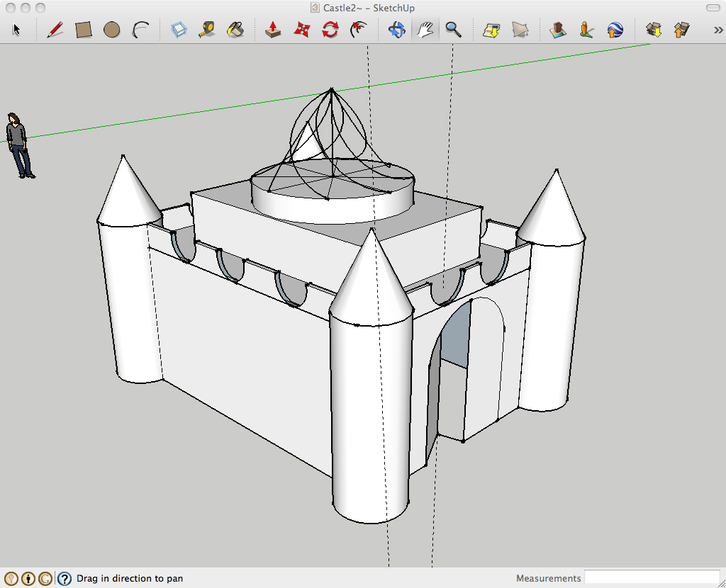Select the Move tool with red arrows
The height and width of the screenshot is (588, 726).
pyautogui.click(x=302, y=30)
